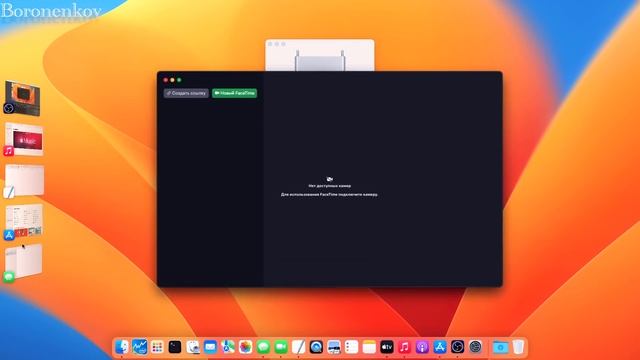Open the gray round gear icon in Dock
This screenshot has height=360, width=640.
(476, 347)
